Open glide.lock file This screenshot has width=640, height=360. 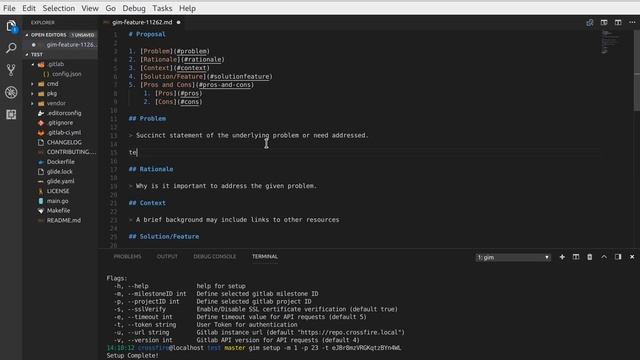click(x=60, y=171)
